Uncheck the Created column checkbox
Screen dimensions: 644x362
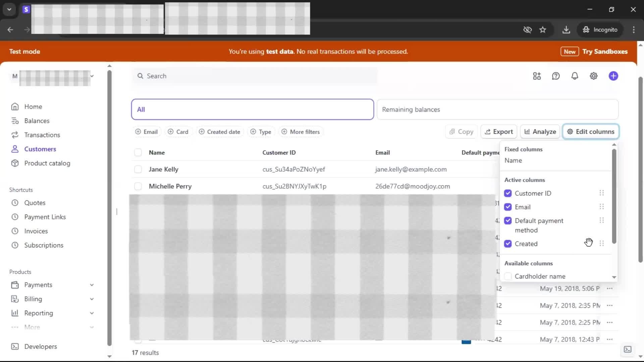[x=508, y=244]
